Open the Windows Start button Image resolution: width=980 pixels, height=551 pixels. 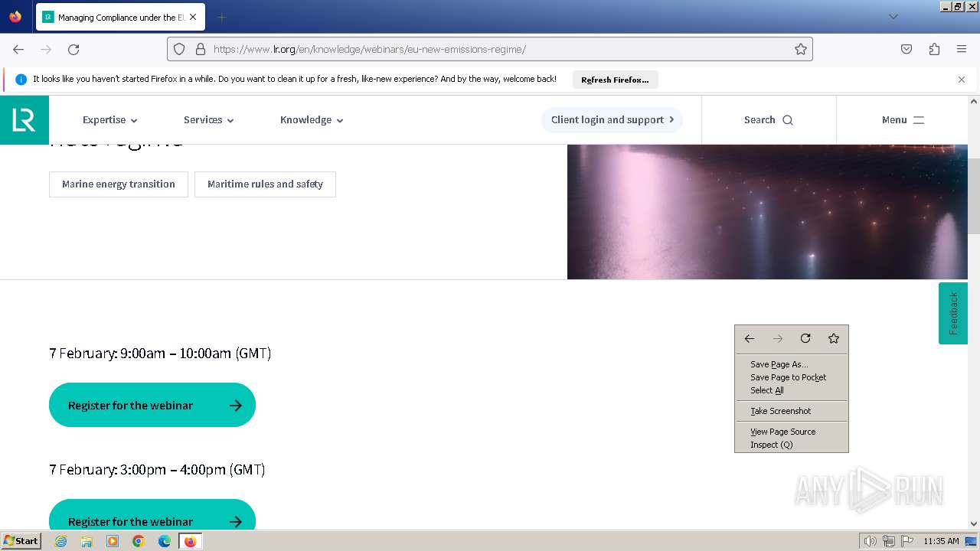pos(21,540)
